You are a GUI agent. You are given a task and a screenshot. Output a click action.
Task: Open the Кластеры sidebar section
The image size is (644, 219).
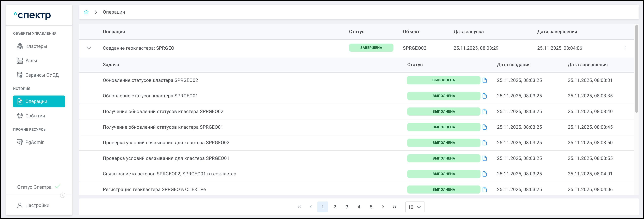(36, 46)
